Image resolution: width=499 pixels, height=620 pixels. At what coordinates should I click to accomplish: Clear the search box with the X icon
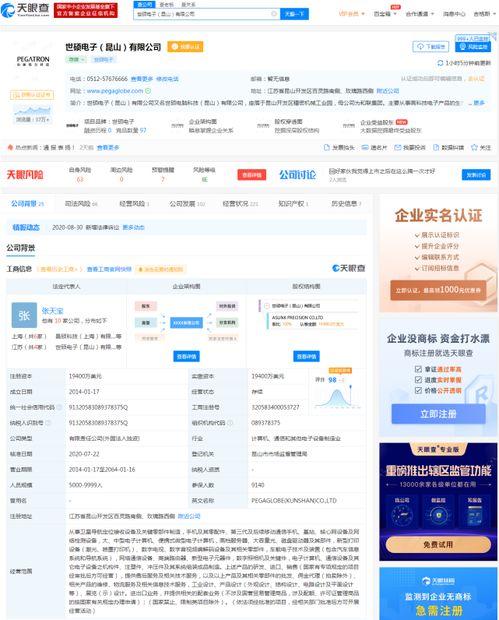coord(274,13)
